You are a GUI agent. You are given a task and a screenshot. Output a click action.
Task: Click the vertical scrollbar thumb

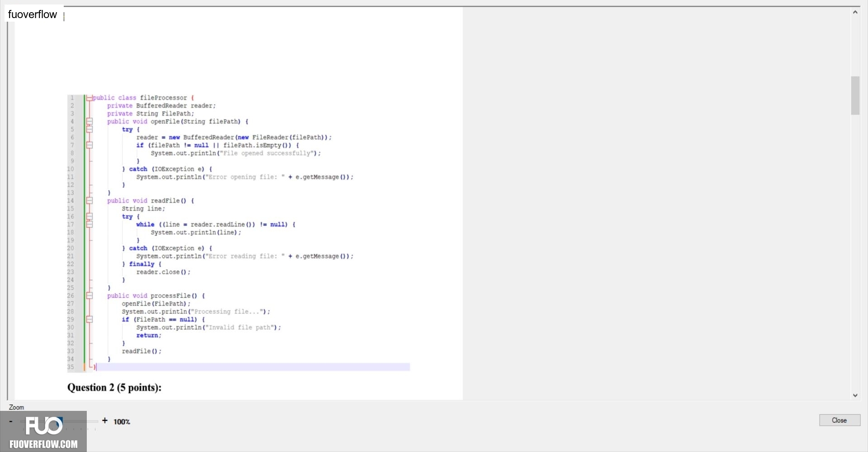tap(855, 95)
